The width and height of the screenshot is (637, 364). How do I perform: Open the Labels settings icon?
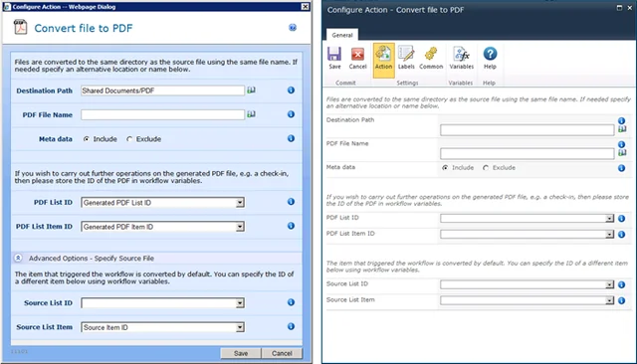406,58
